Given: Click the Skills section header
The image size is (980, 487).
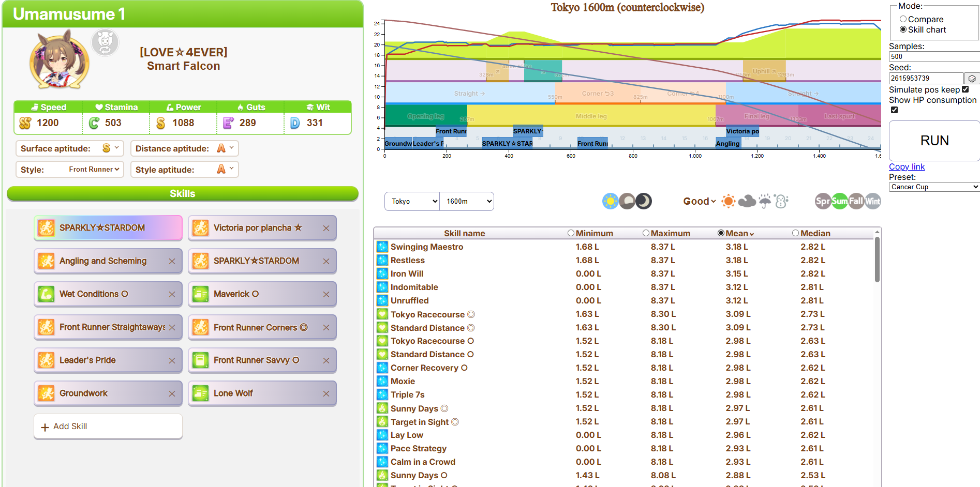Looking at the screenshot, I should click(182, 193).
